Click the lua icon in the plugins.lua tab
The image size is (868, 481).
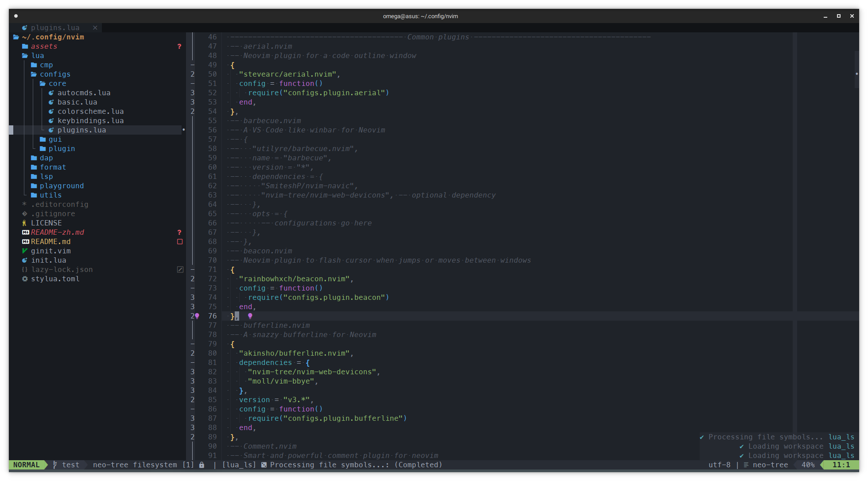coord(25,28)
